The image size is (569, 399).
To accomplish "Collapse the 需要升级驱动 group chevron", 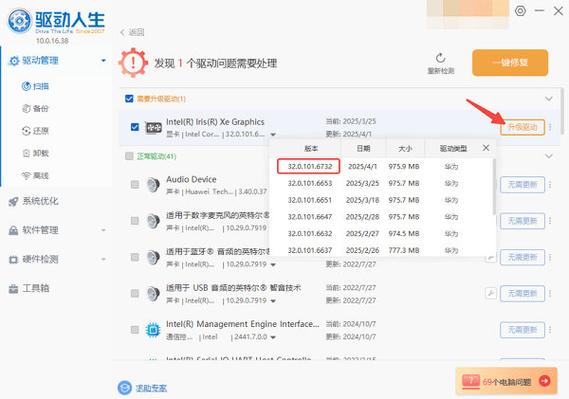I will pos(549,99).
